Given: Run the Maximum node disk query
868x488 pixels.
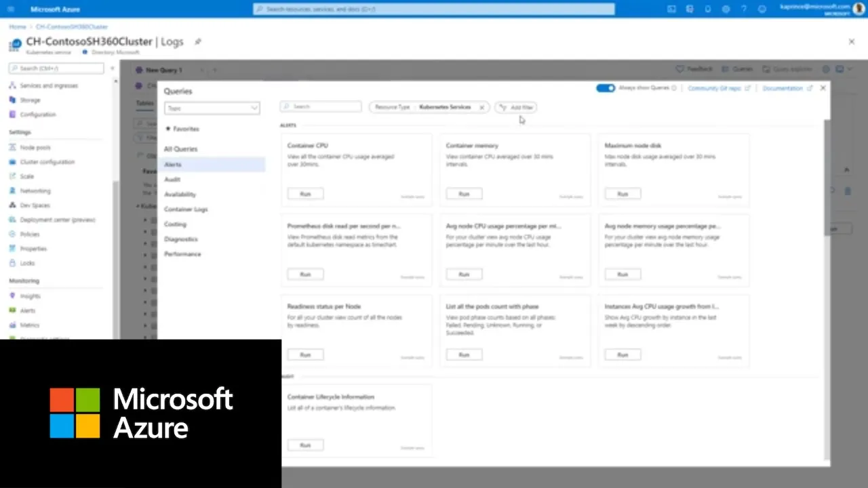Looking at the screenshot, I should pos(623,194).
